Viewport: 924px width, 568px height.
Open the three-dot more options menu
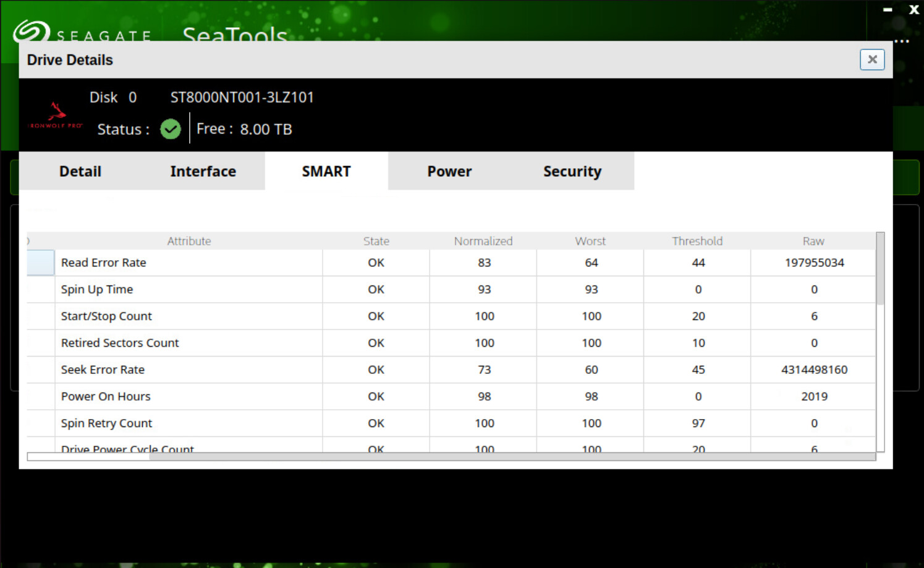(902, 41)
